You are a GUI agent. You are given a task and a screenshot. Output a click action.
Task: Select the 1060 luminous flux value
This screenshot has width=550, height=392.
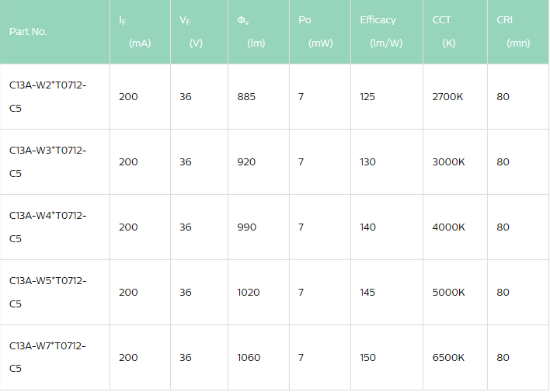[249, 358]
